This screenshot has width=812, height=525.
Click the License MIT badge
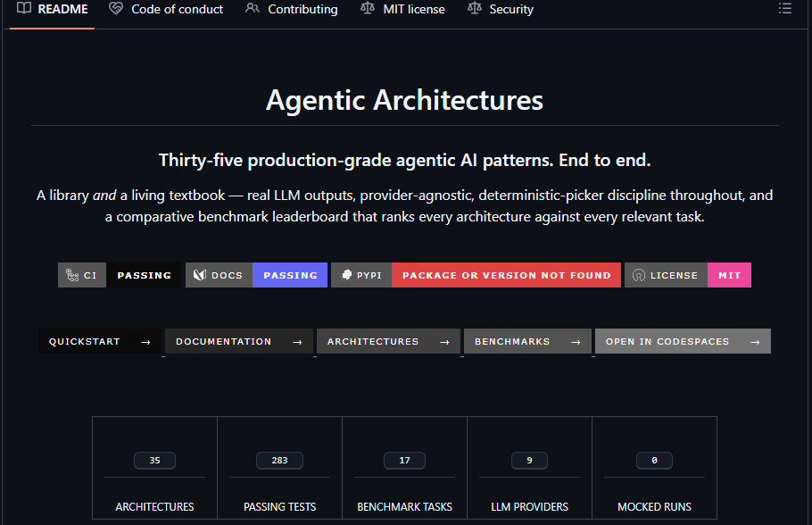coord(688,275)
